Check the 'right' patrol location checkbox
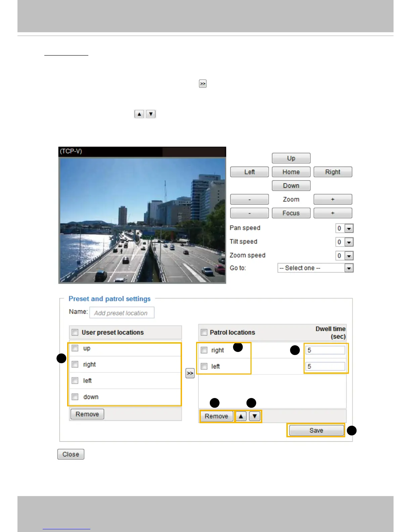The width and height of the screenshot is (411, 532). [x=204, y=350]
